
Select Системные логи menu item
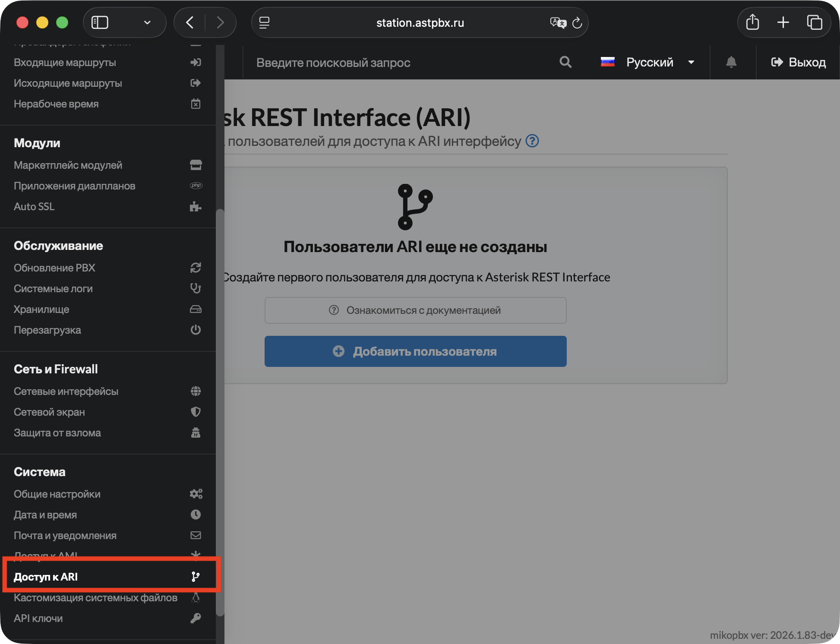(x=53, y=289)
